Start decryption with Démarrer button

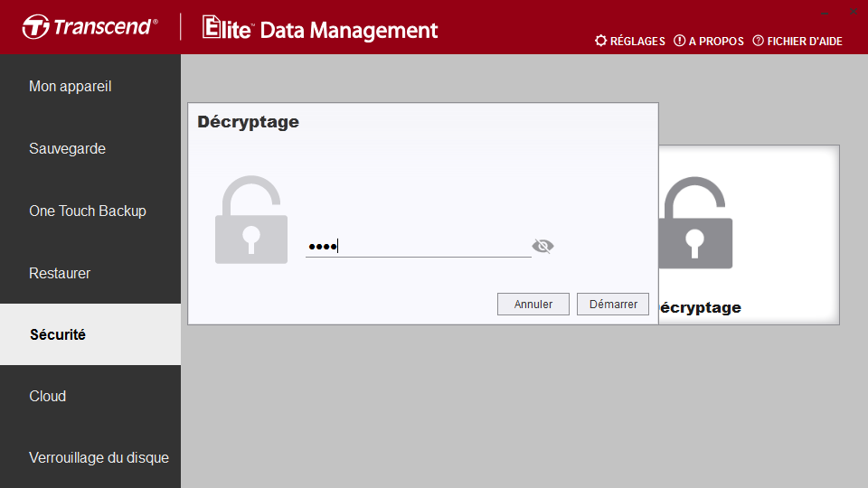coord(613,304)
